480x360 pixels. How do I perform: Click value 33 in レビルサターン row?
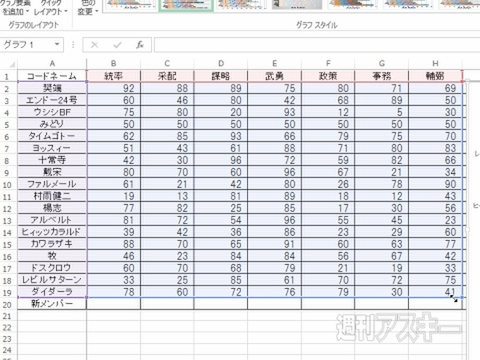[x=114, y=280]
